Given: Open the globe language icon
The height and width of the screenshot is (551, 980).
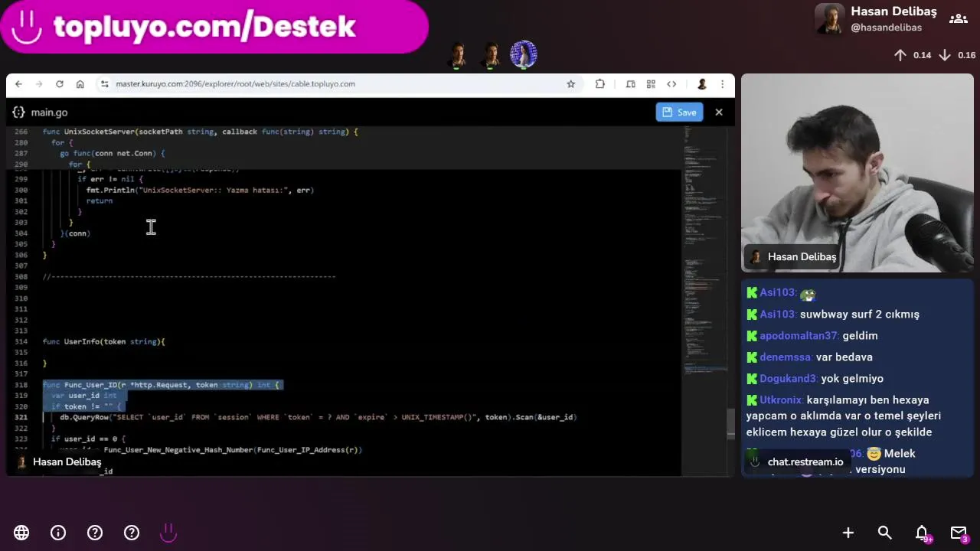Looking at the screenshot, I should [21, 533].
